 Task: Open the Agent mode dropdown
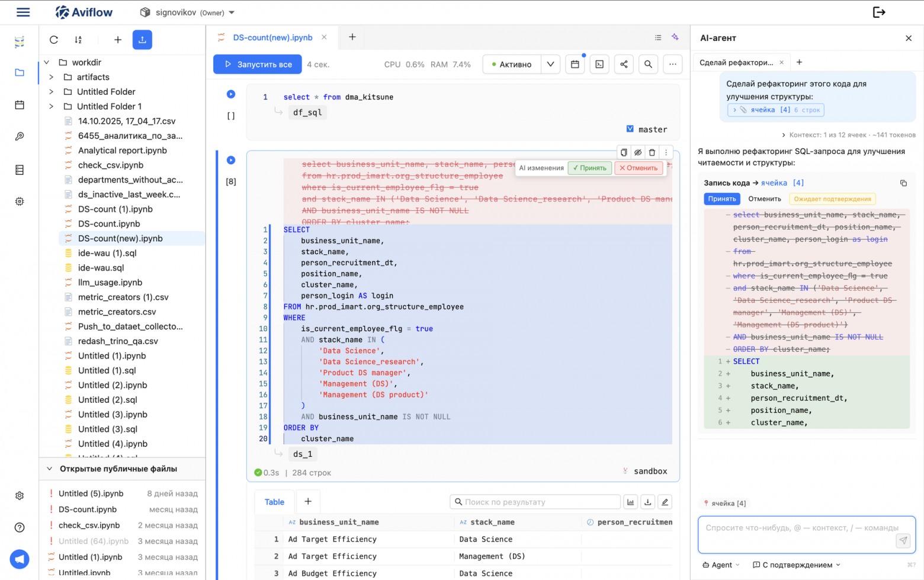(721, 565)
